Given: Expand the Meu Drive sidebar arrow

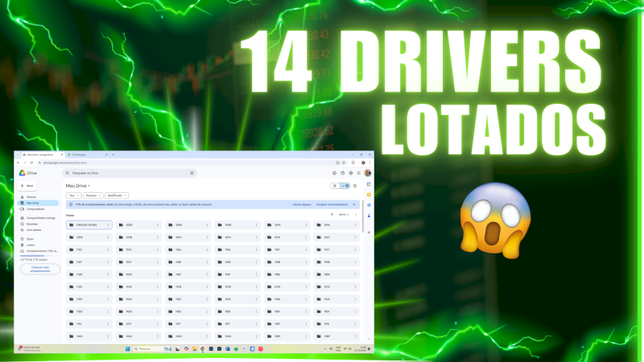Looking at the screenshot, I should pyautogui.click(x=19, y=204).
